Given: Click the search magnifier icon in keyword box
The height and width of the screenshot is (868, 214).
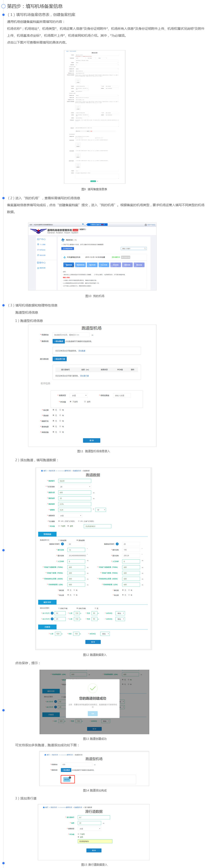Looking at the screenshot, I should pyautogui.click(x=145, y=249).
